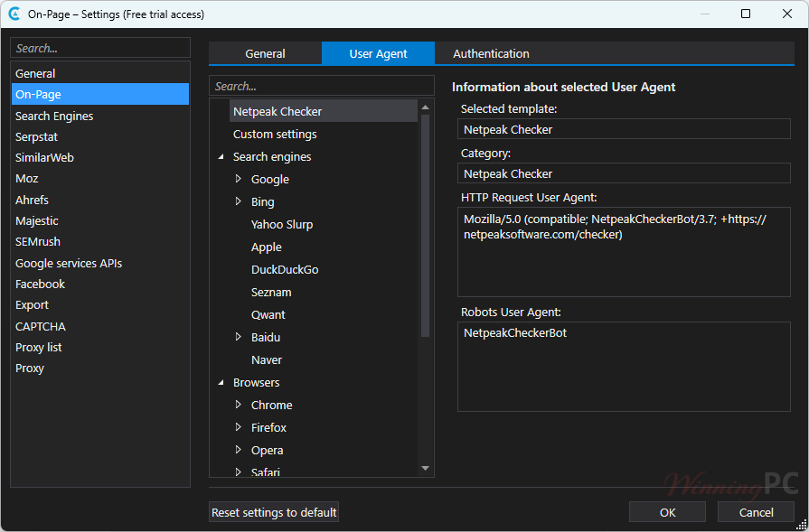Screen dimensions: 809x532
Task: Collapse the Browsers category
Action: coord(221,383)
